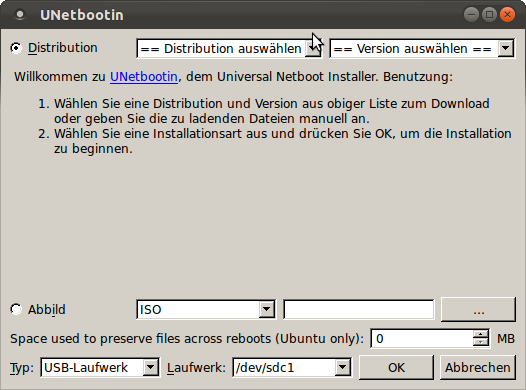Click the OK button
Viewport: 526px width, 390px height.
(x=396, y=368)
